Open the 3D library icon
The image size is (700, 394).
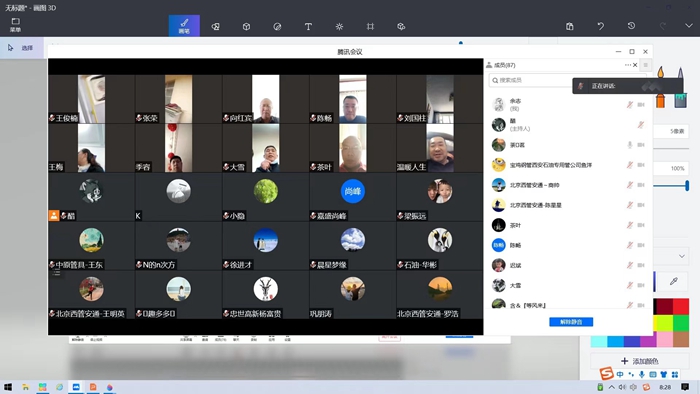401,26
